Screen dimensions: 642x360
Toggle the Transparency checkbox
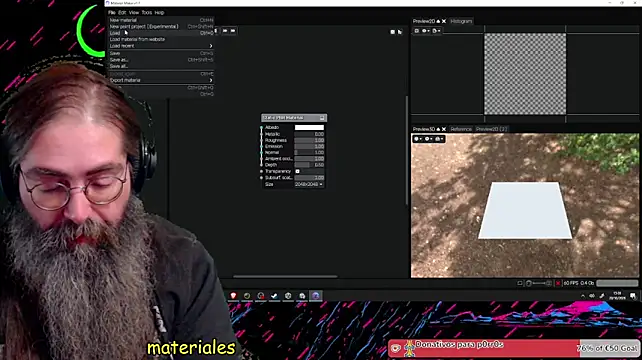pyautogui.click(x=298, y=171)
